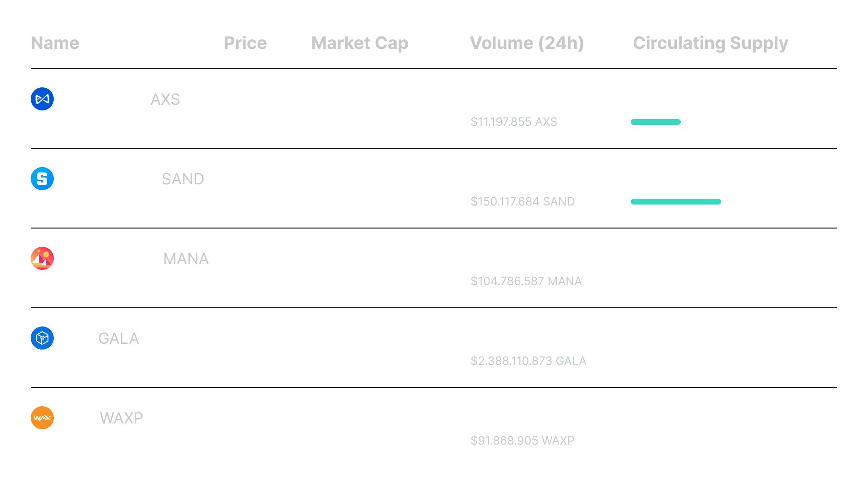This screenshot has height=483, width=868.
Task: Sort the table by Price header
Action: [245, 43]
